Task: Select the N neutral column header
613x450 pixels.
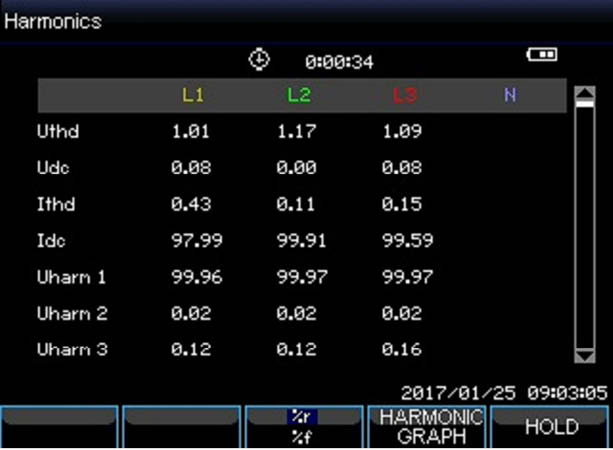Action: click(x=510, y=95)
